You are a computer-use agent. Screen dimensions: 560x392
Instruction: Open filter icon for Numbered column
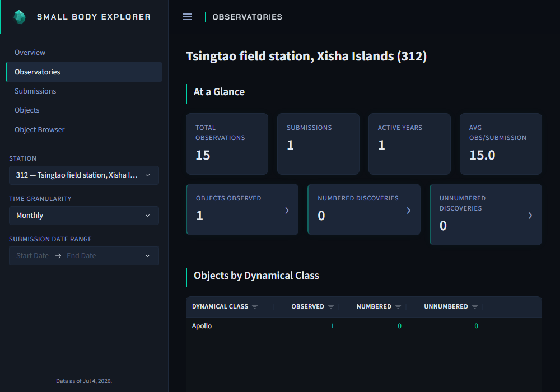(x=398, y=307)
